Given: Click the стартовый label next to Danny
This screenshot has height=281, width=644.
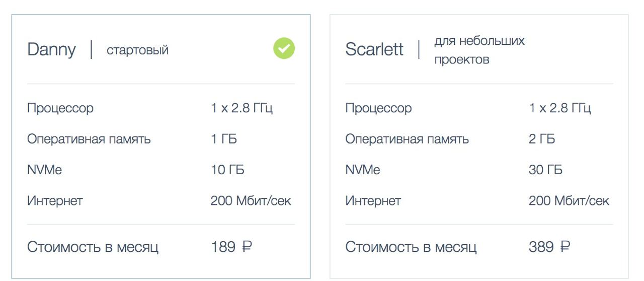Looking at the screenshot, I should [x=137, y=50].
